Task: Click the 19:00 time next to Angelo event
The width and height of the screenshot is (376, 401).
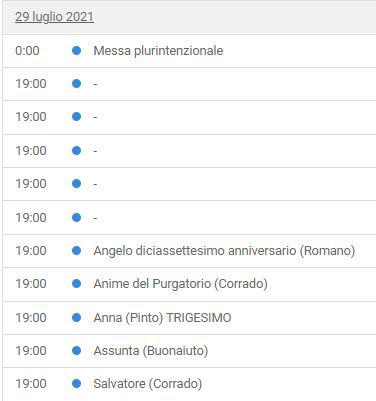Action: (x=31, y=251)
